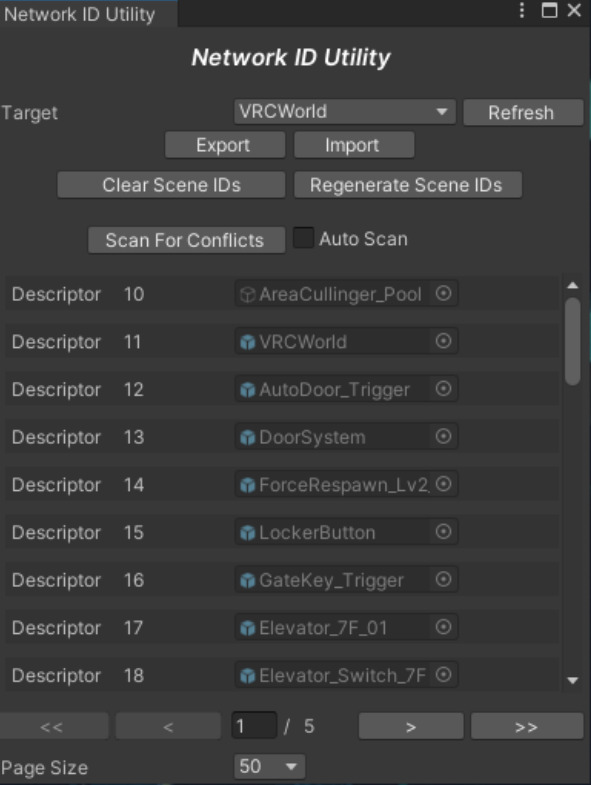Image resolution: width=591 pixels, height=785 pixels.
Task: Select the Network ID Utility tab
Action: [x=80, y=14]
